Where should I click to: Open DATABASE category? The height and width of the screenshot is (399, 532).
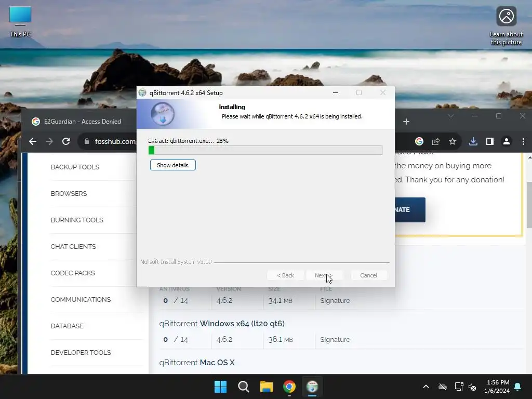coord(67,326)
